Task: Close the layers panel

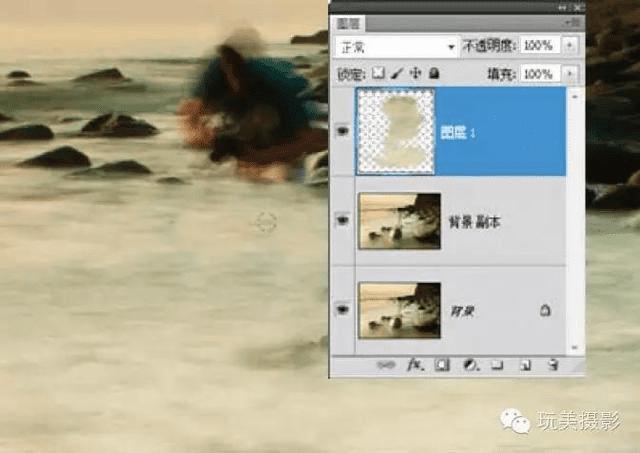Action: 578,7
